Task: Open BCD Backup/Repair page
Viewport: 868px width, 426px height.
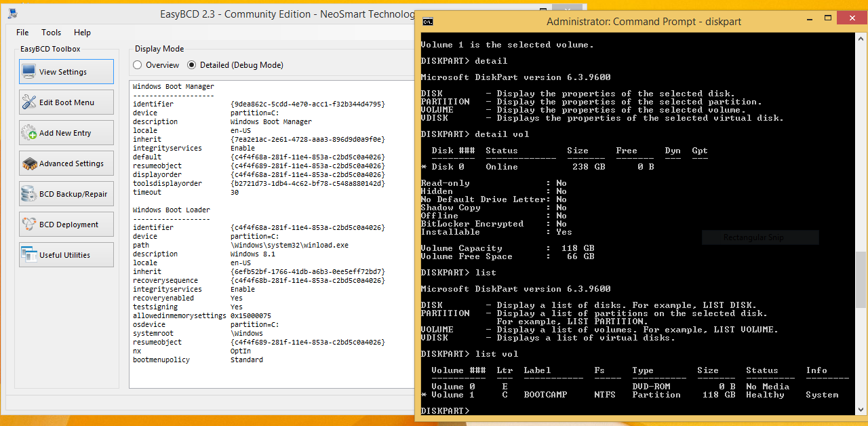Action: pos(66,193)
